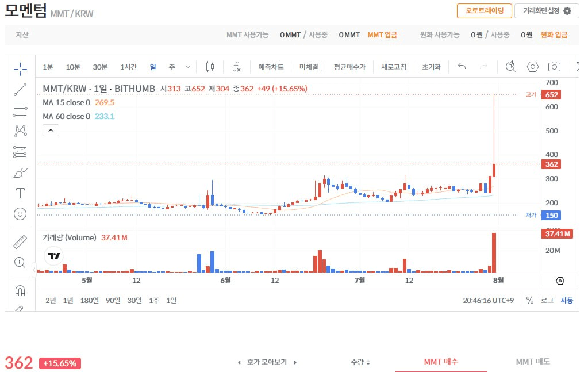Expand the time interval dropdown chevron

(188, 67)
